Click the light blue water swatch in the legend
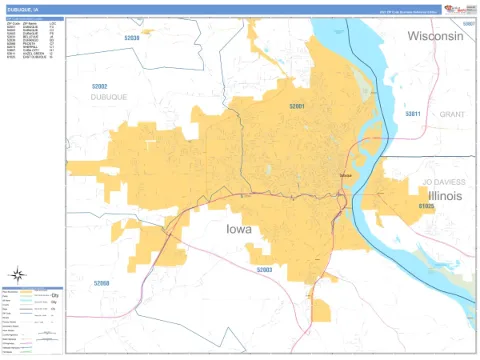 click(x=26, y=300)
